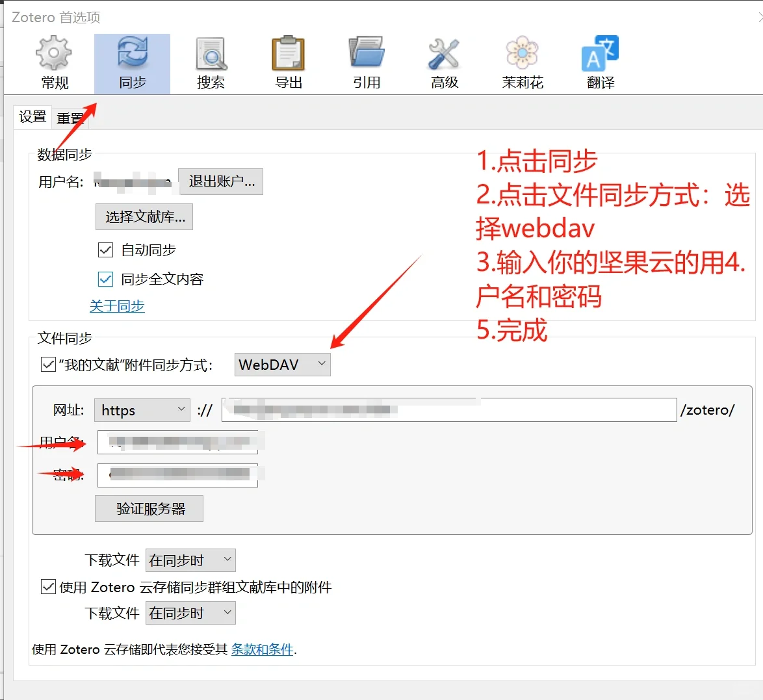Stay on the 设置 tab

pyautogui.click(x=32, y=117)
